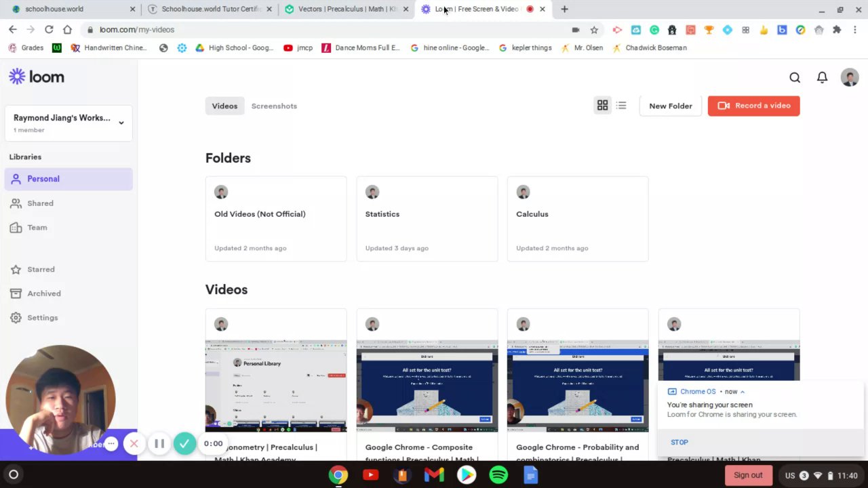Open the Old Videos (Not Official) folder
Screen dimensions: 868x488
[276, 219]
